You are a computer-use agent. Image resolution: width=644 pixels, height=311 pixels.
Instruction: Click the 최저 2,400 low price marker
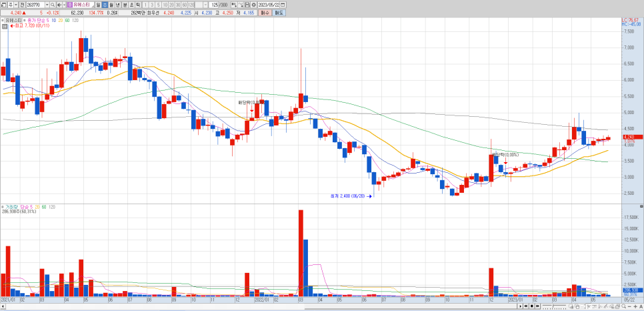point(351,196)
